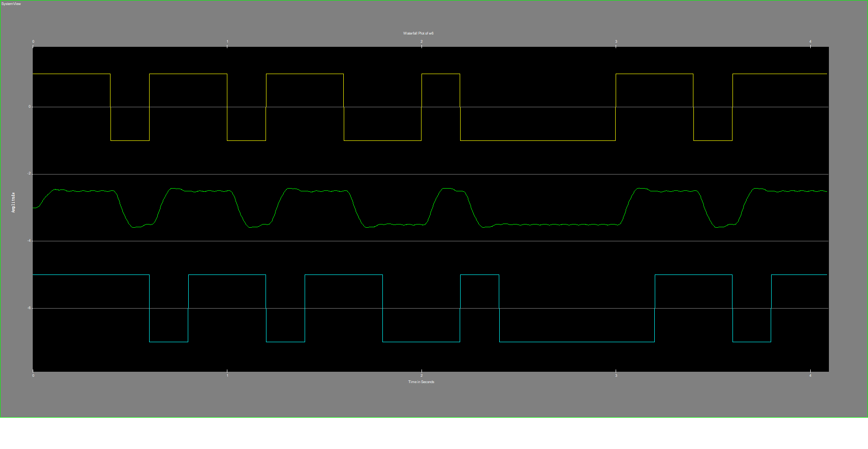
Task: Click tick label "3" on the top time axis
Action: click(x=616, y=41)
